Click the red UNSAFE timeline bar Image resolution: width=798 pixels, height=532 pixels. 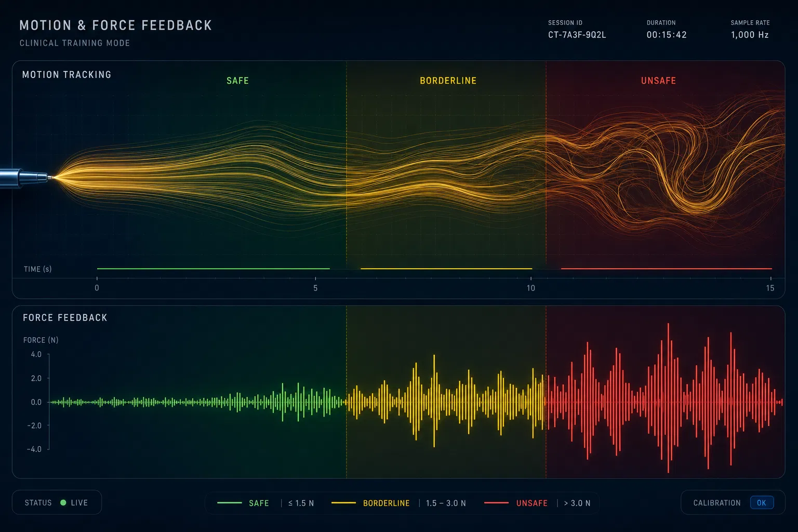pos(667,268)
